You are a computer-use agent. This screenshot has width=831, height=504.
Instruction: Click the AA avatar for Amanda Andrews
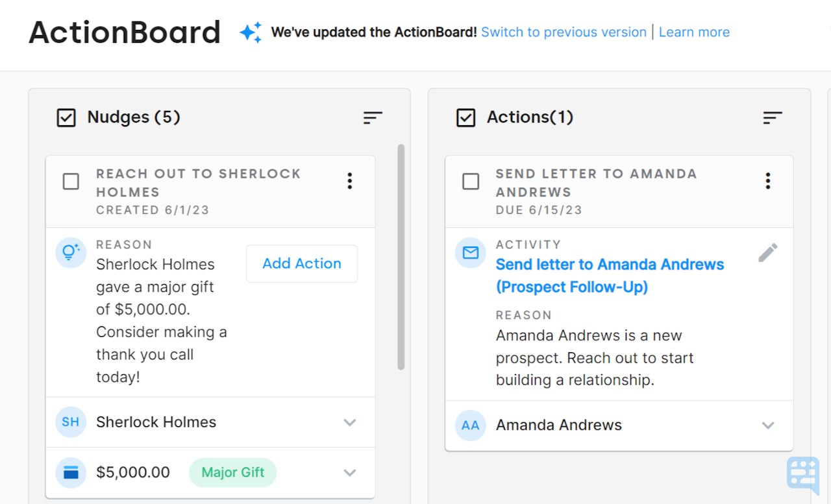tap(470, 425)
